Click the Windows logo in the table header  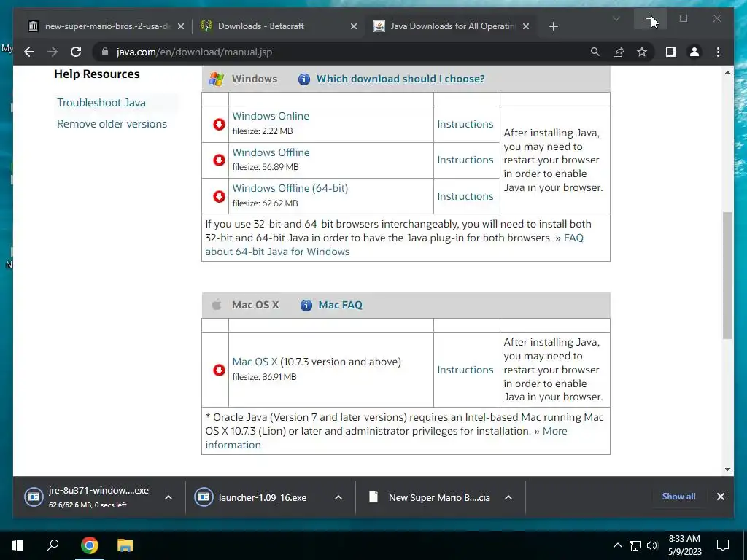click(216, 79)
